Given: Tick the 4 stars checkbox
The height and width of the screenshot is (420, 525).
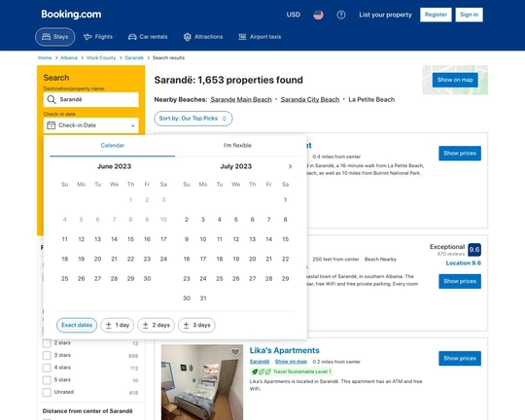Looking at the screenshot, I should tap(47, 367).
